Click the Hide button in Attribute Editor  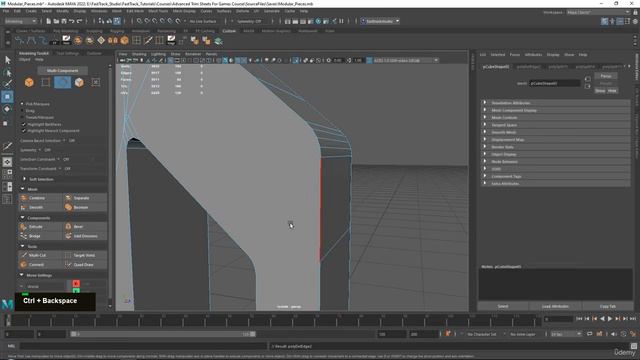tap(612, 91)
